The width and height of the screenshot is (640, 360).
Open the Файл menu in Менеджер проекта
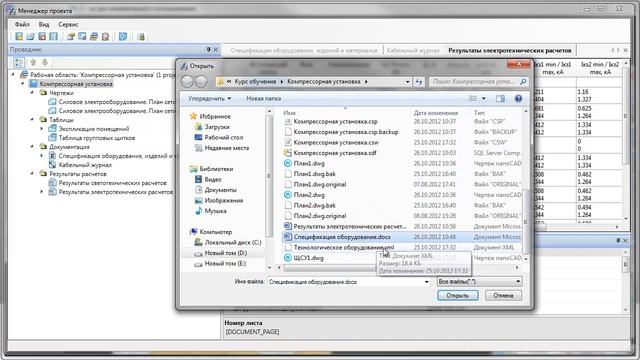22,24
